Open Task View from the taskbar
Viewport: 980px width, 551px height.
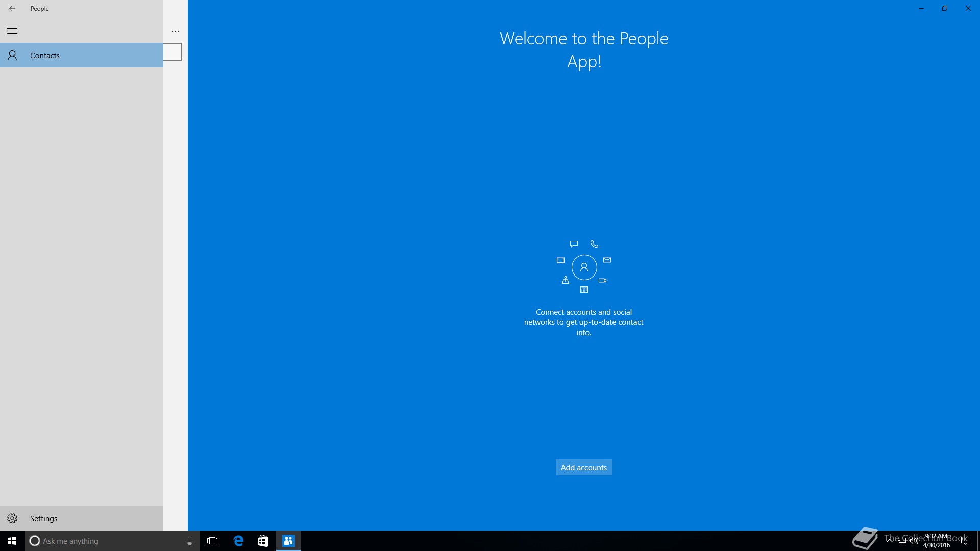tap(212, 541)
